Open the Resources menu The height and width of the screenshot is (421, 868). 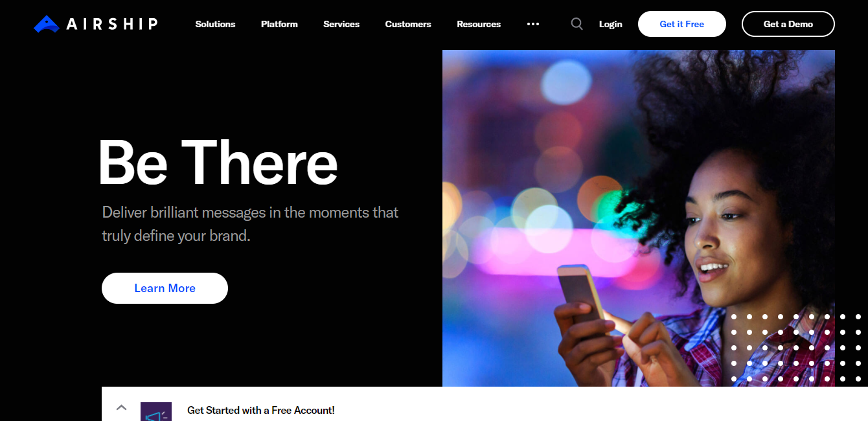[479, 24]
